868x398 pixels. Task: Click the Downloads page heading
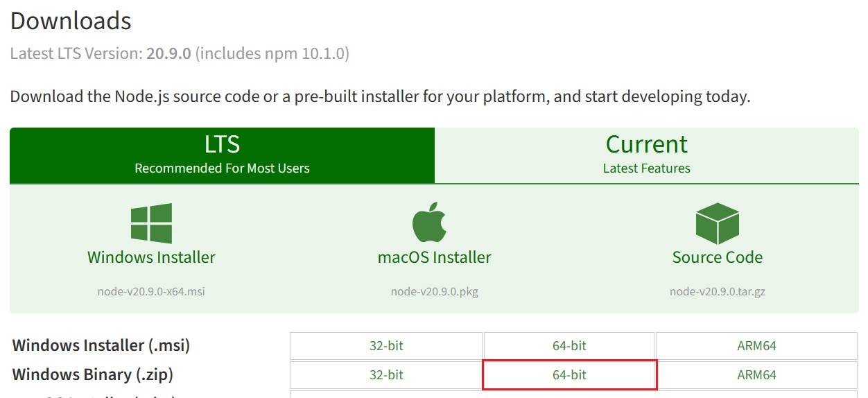click(x=71, y=21)
